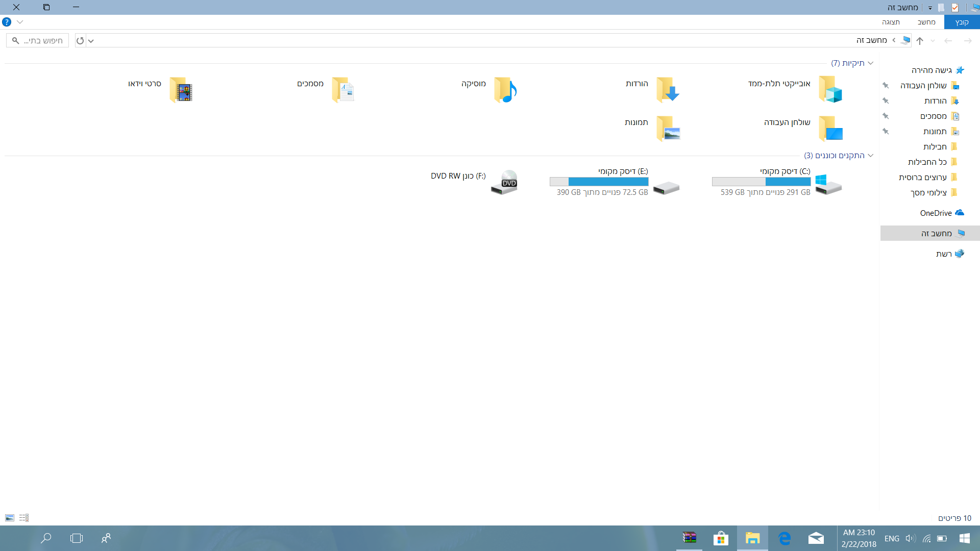The height and width of the screenshot is (551, 980).
Task: Open the מסמכים folder in the main pane
Action: 327,89
